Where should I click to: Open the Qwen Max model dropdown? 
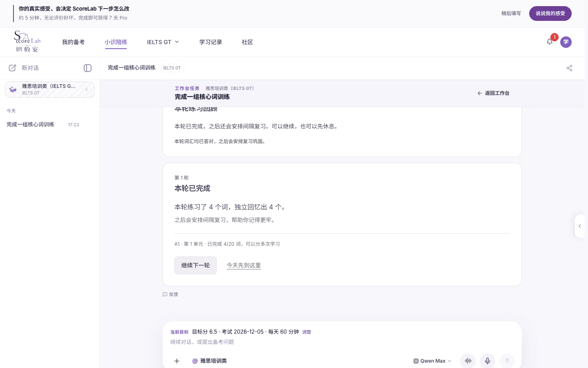point(432,361)
